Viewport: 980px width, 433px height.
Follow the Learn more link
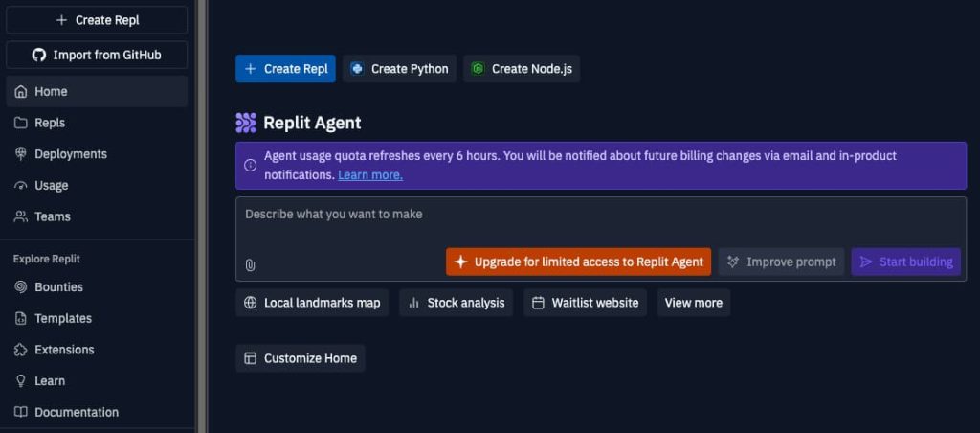pos(370,175)
